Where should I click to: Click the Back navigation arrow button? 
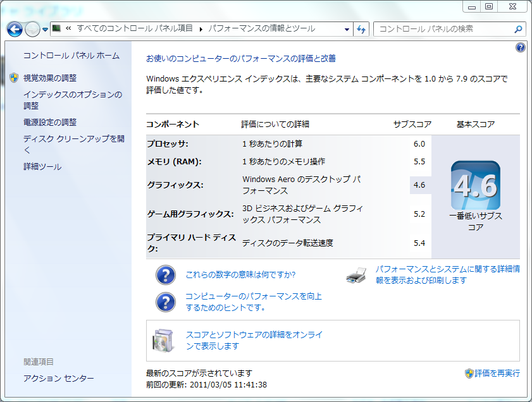(15, 29)
